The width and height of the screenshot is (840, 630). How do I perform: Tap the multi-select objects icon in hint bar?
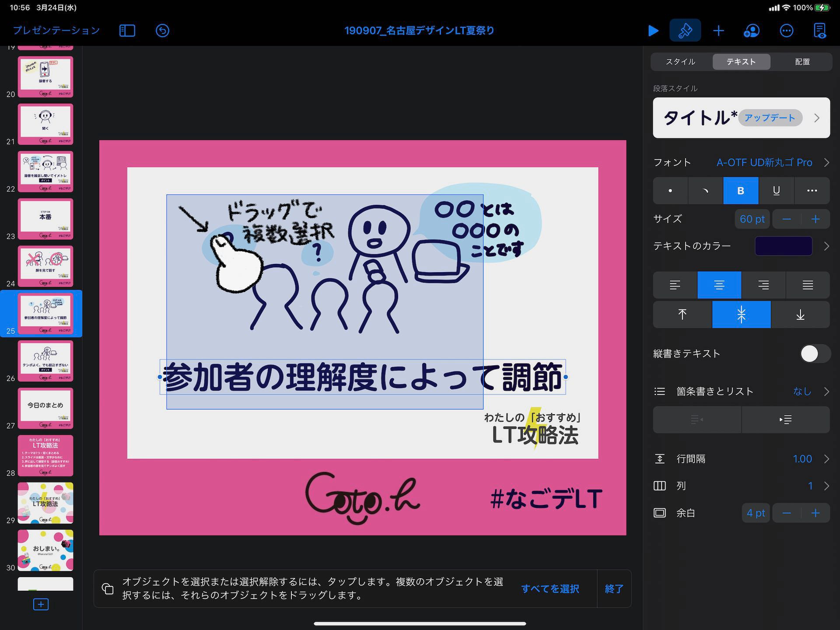(x=108, y=589)
